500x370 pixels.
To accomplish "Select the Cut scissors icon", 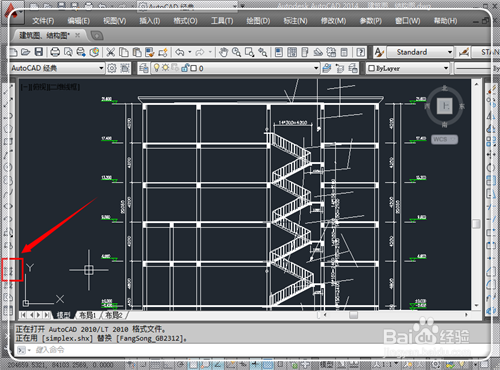I will tap(110, 52).
